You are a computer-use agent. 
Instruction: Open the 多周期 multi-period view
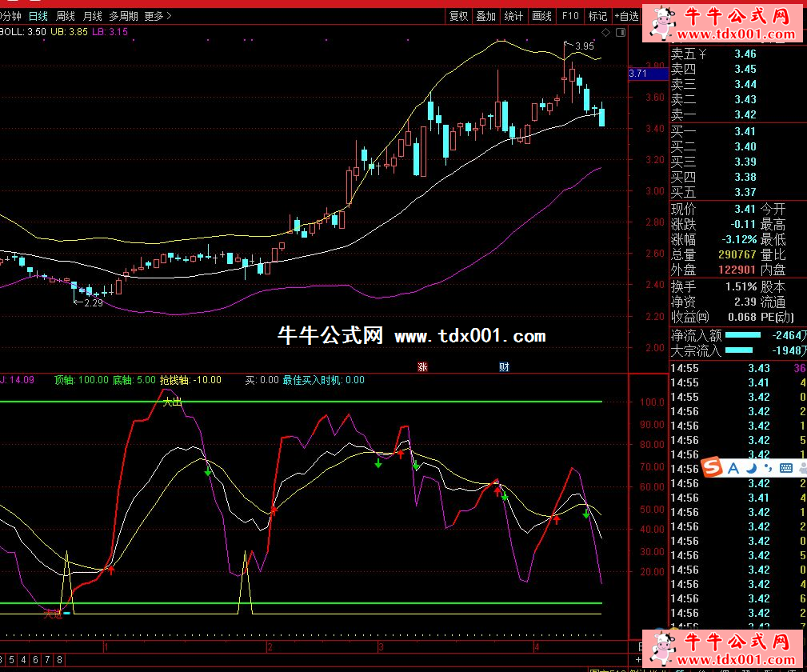coord(123,16)
